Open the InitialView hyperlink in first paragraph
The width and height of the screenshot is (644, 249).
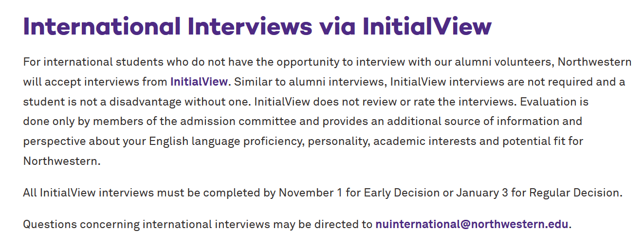click(199, 82)
